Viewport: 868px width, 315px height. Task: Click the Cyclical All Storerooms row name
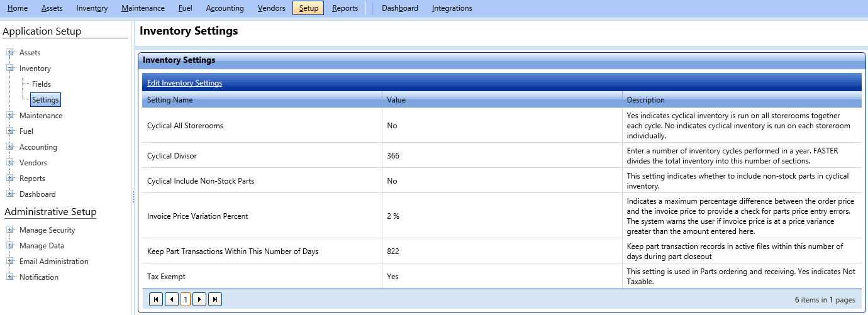tap(185, 126)
